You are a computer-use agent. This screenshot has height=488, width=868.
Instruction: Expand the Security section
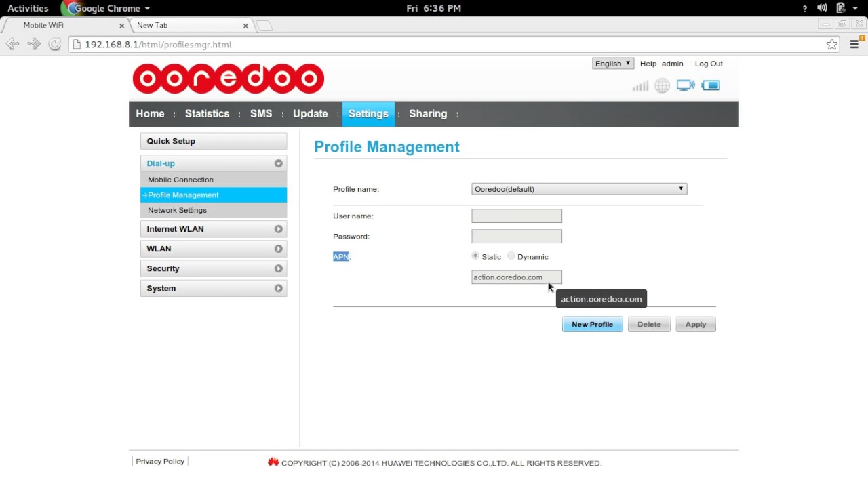tap(214, 268)
